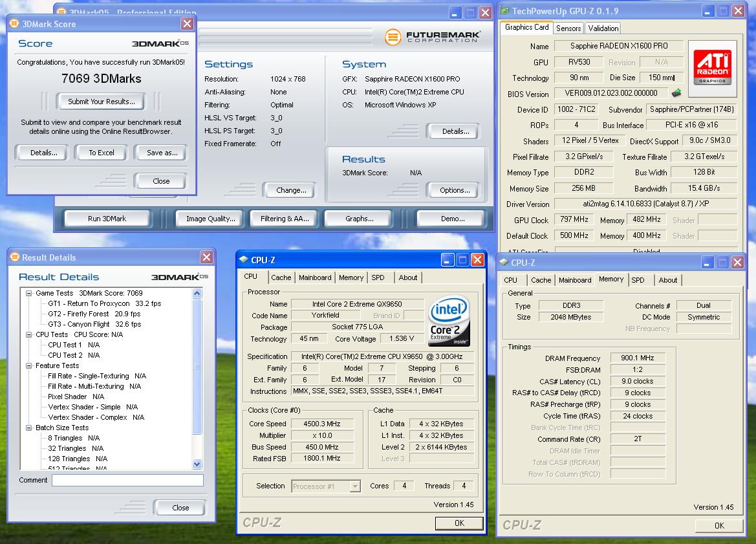The width and height of the screenshot is (756, 544).
Task: Collapse the CPU Tests tree node
Action: (x=28, y=334)
